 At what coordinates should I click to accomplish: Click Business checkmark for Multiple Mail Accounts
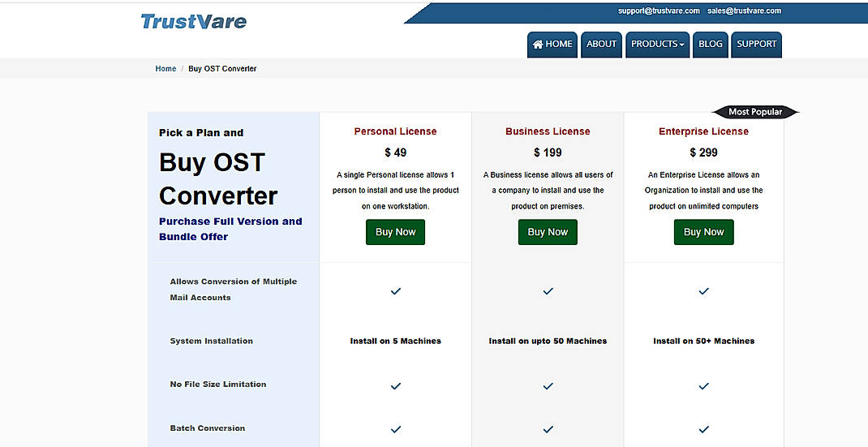548,290
